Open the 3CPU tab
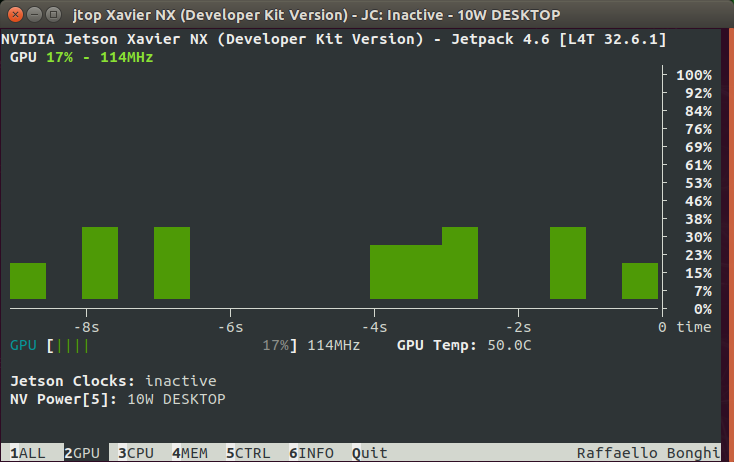The width and height of the screenshot is (734, 462). tap(136, 453)
